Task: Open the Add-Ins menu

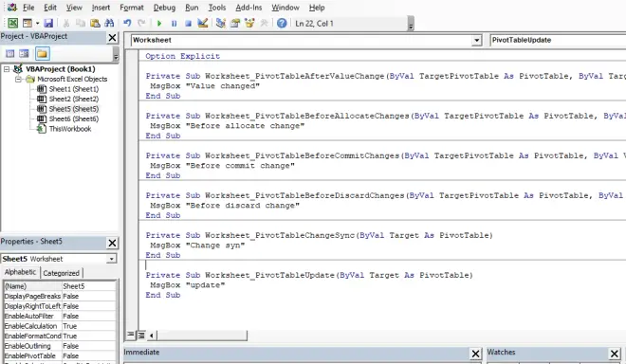Action: pos(249,8)
